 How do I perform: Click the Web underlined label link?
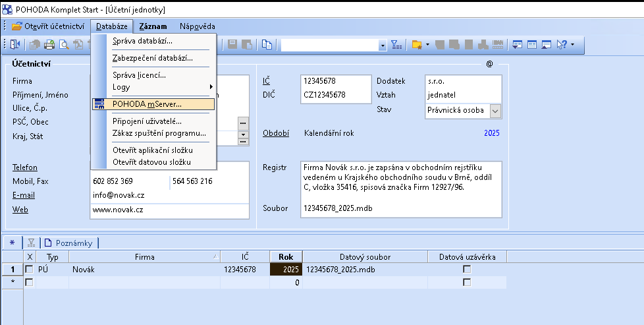pos(20,210)
